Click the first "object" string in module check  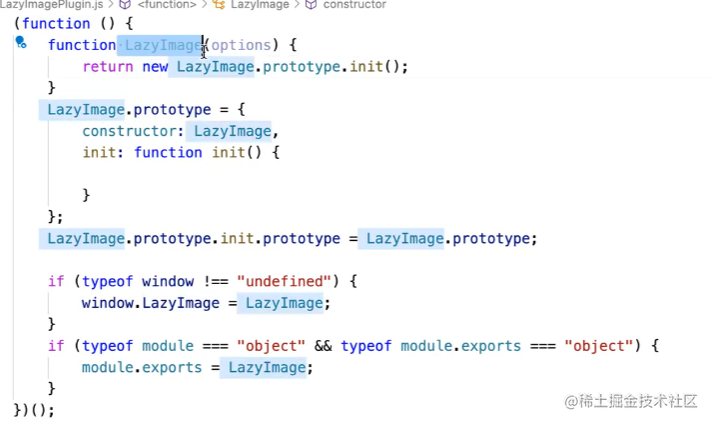pos(271,346)
